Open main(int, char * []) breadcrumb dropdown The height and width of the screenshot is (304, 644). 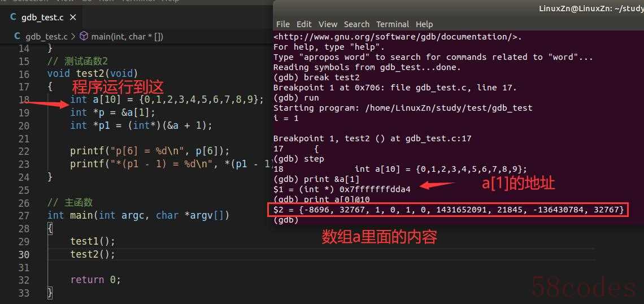click(127, 37)
